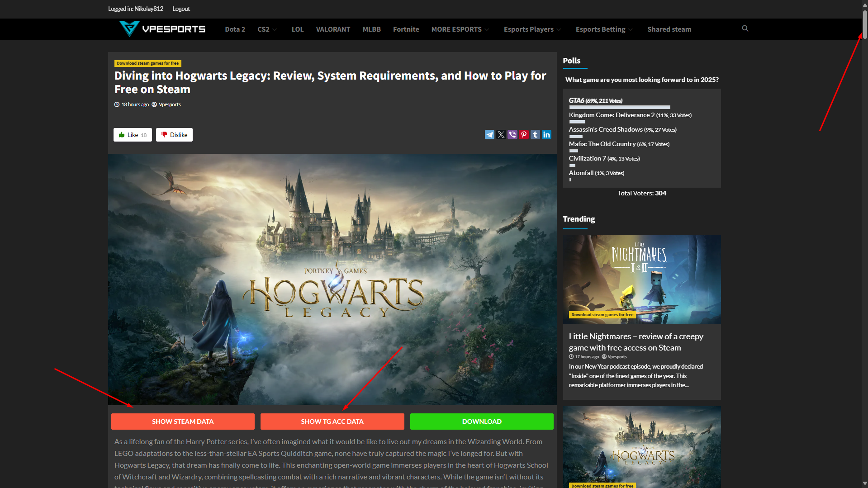This screenshot has height=488, width=868.
Task: Click the VPEsports logo
Action: [162, 29]
